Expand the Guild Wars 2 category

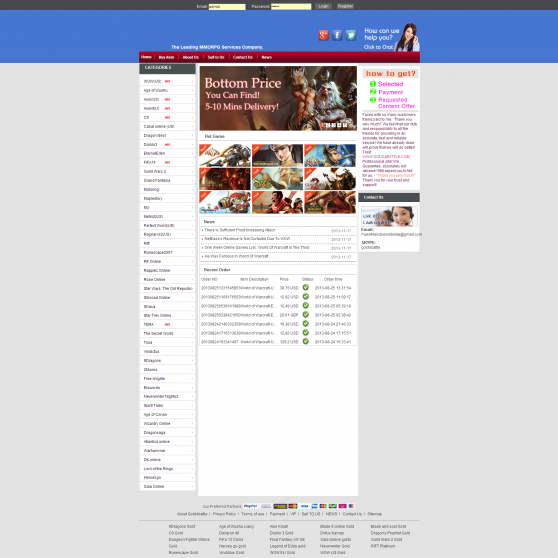pyautogui.click(x=167, y=171)
